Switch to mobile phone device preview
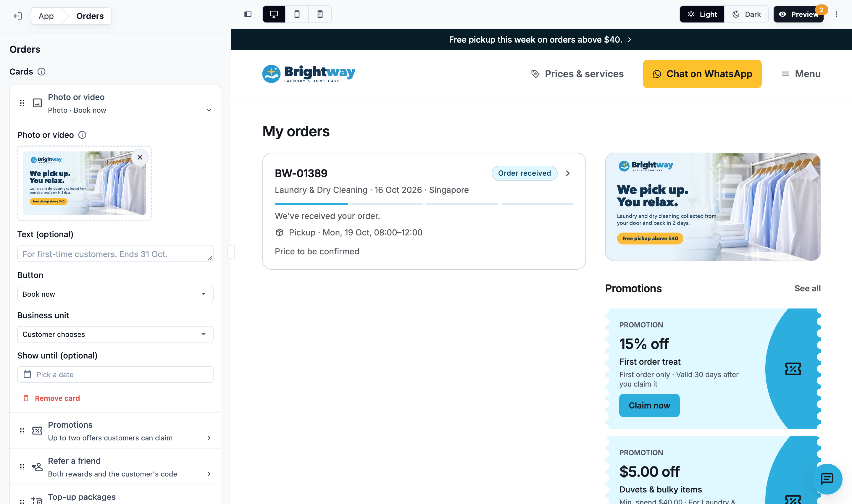 point(320,14)
